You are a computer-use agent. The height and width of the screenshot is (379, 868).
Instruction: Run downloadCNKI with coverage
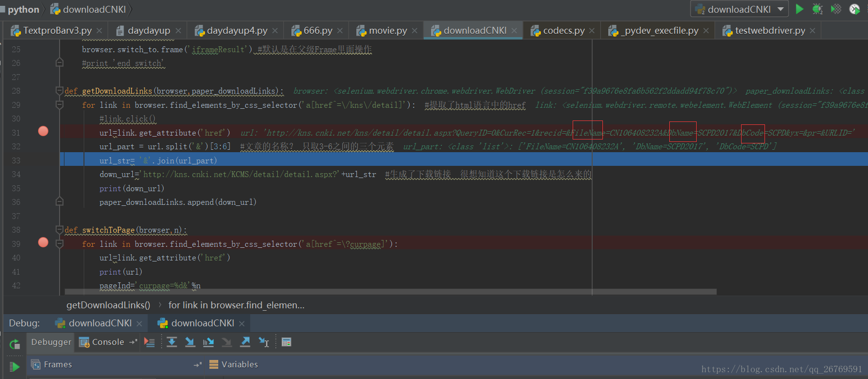point(836,9)
